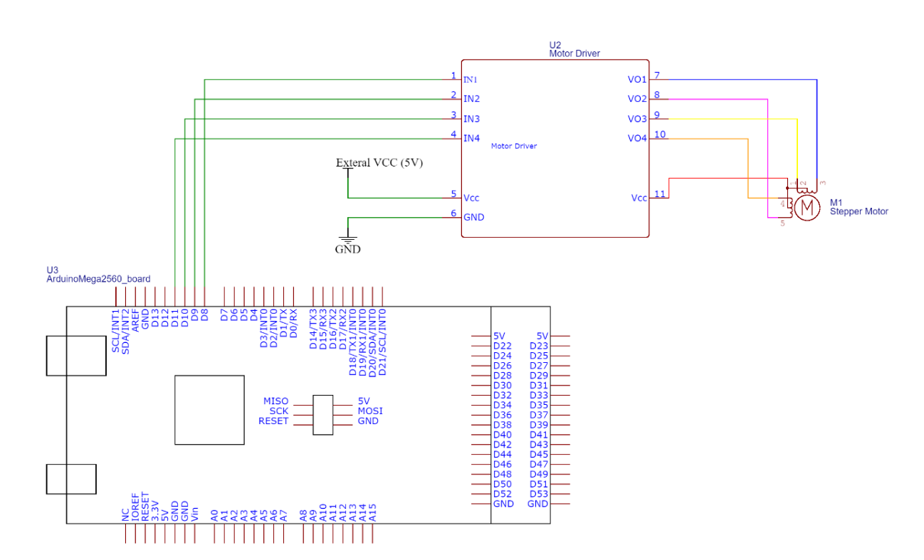The height and width of the screenshot is (560, 924).
Task: Select the MISO label on the ICSP header
Action: 276,401
